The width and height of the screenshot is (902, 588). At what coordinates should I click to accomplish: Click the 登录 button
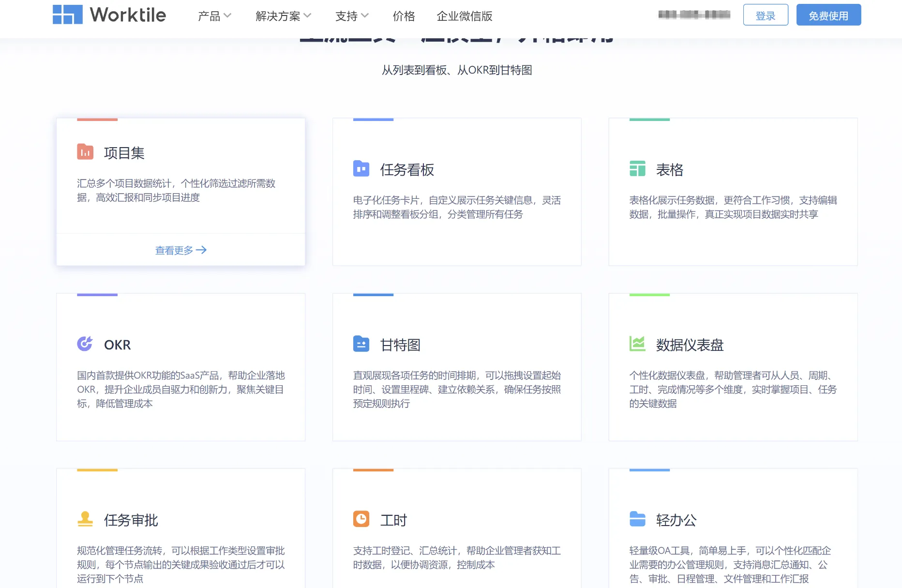766,15
